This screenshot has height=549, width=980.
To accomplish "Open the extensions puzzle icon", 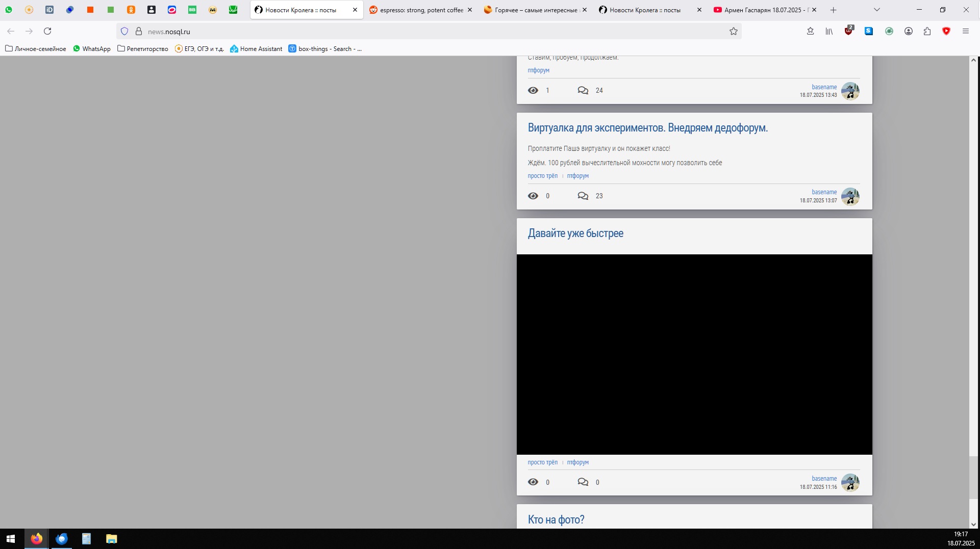I will coord(927,31).
